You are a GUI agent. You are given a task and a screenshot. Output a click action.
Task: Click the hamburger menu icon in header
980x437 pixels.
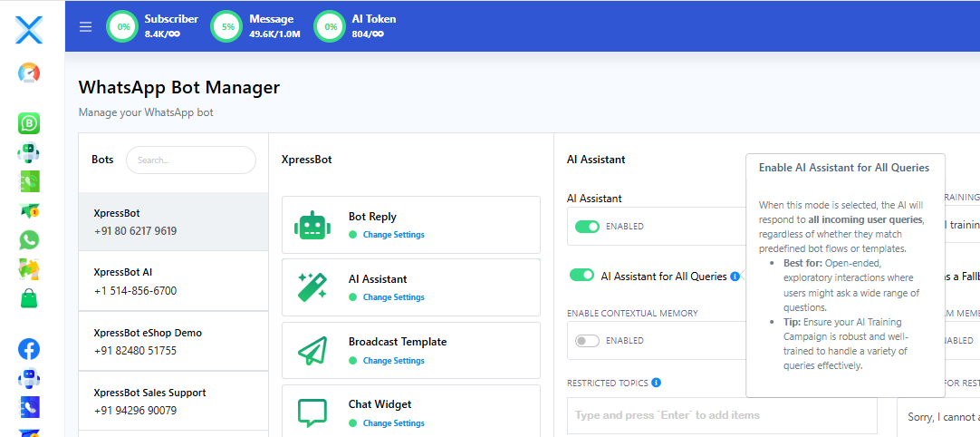point(86,26)
